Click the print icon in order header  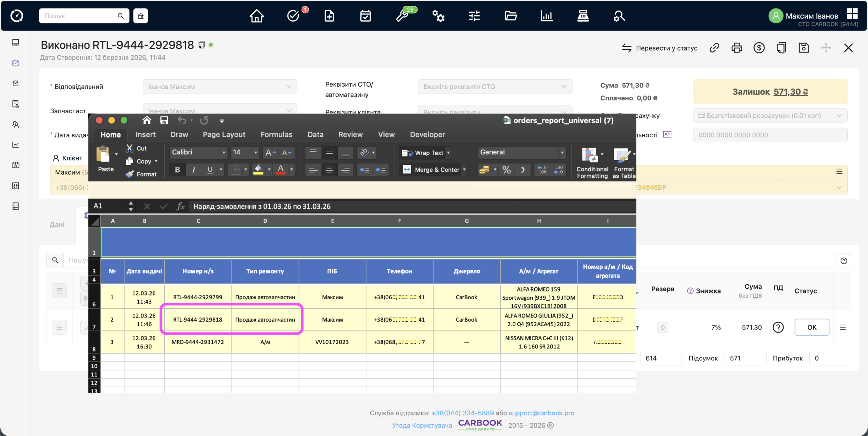click(736, 48)
